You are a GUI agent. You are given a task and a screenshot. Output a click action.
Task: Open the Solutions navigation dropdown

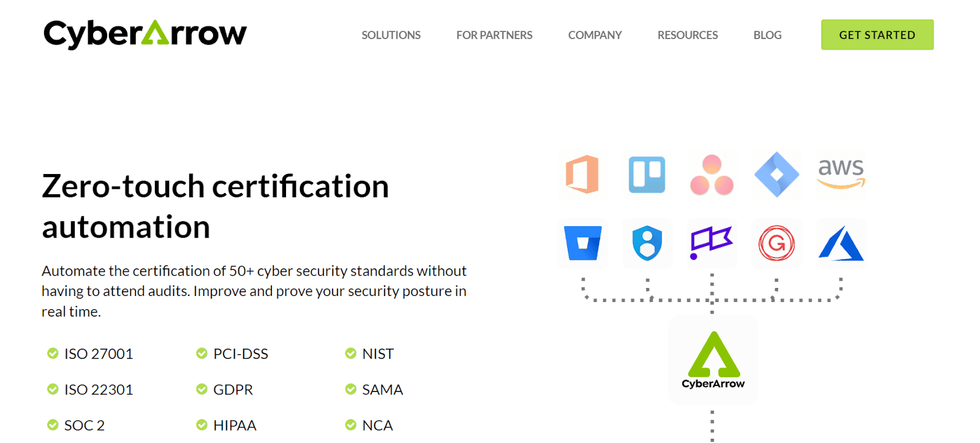391,35
